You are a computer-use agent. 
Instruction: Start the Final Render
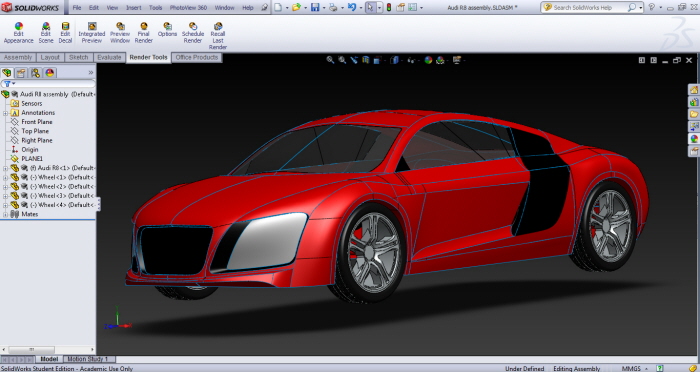143,33
